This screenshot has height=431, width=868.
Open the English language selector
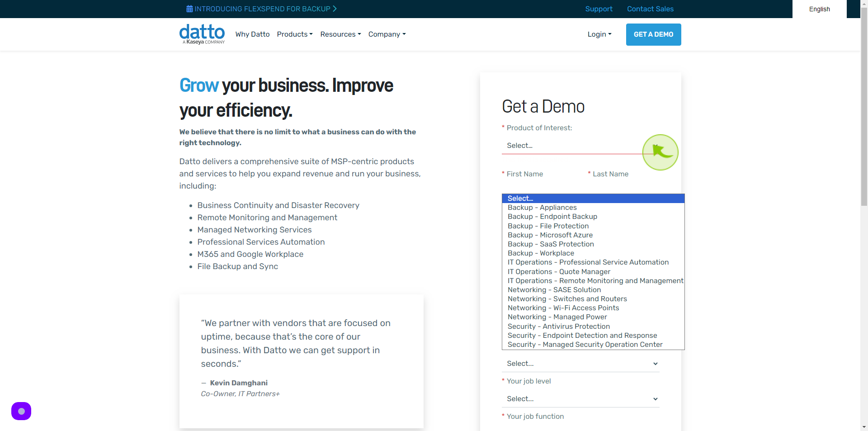819,9
